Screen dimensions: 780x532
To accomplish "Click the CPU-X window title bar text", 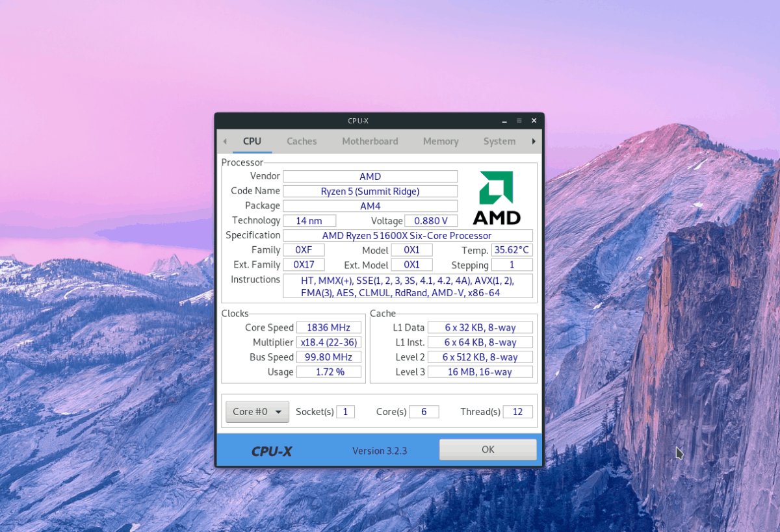I will (357, 121).
